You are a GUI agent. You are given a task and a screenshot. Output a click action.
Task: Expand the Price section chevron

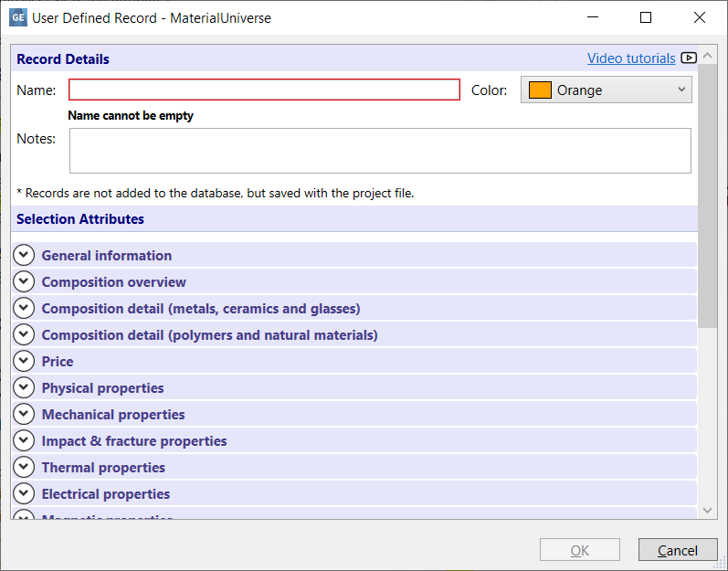(24, 362)
